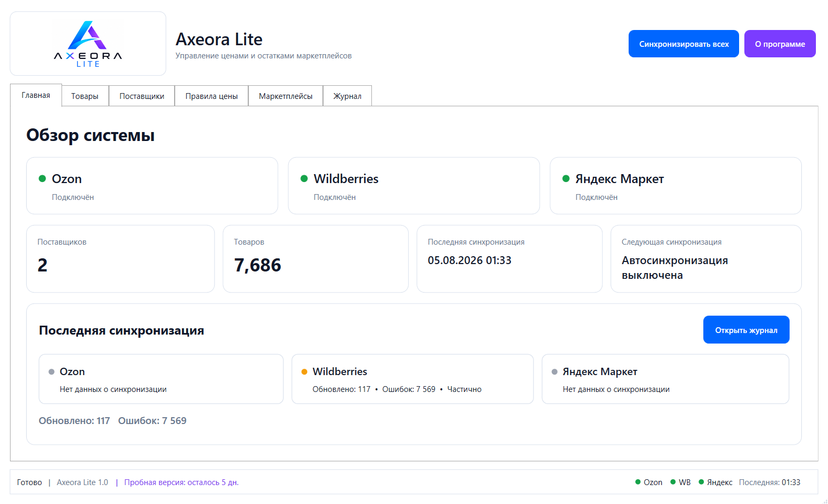Open the Поставщики tab
Viewport: 828px width, 504px height.
[x=142, y=96]
